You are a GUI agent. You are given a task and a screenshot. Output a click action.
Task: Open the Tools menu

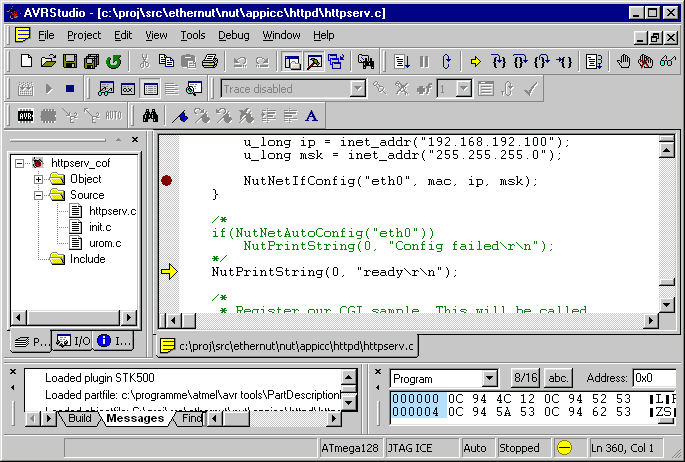[x=193, y=35]
